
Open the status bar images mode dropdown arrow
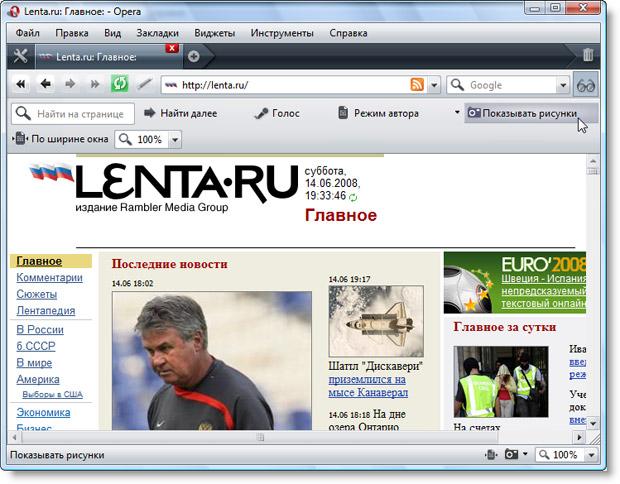coord(525,454)
